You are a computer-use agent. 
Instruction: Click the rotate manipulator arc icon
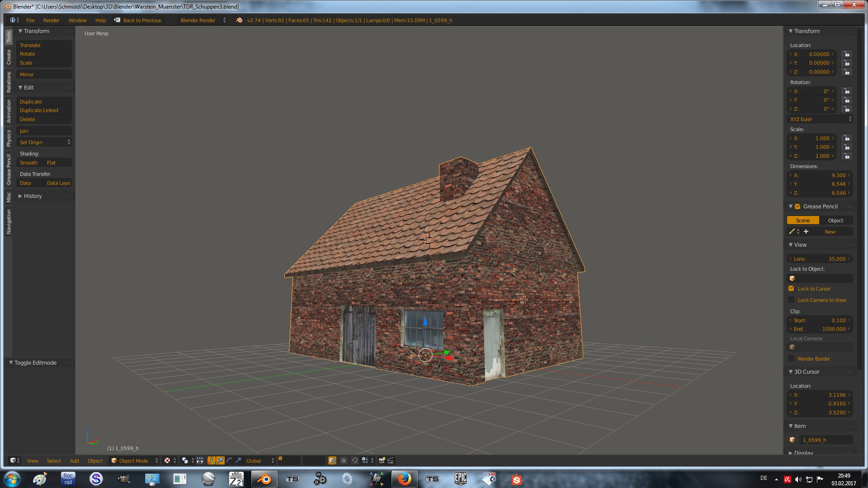tap(229, 460)
